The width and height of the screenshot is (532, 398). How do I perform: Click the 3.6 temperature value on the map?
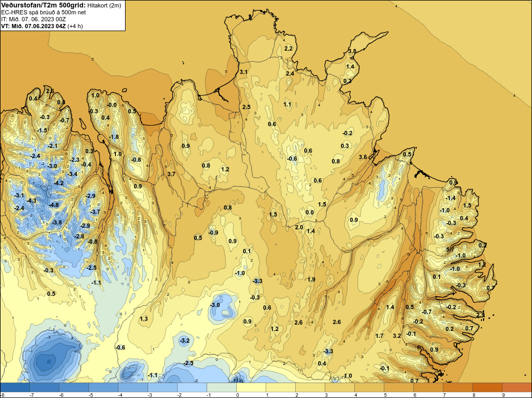(363, 157)
